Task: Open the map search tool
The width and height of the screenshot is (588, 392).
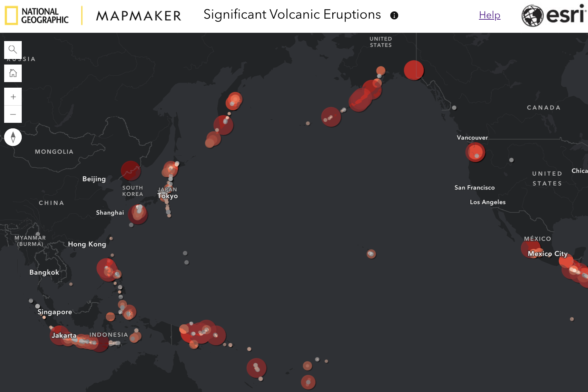Action: click(13, 50)
